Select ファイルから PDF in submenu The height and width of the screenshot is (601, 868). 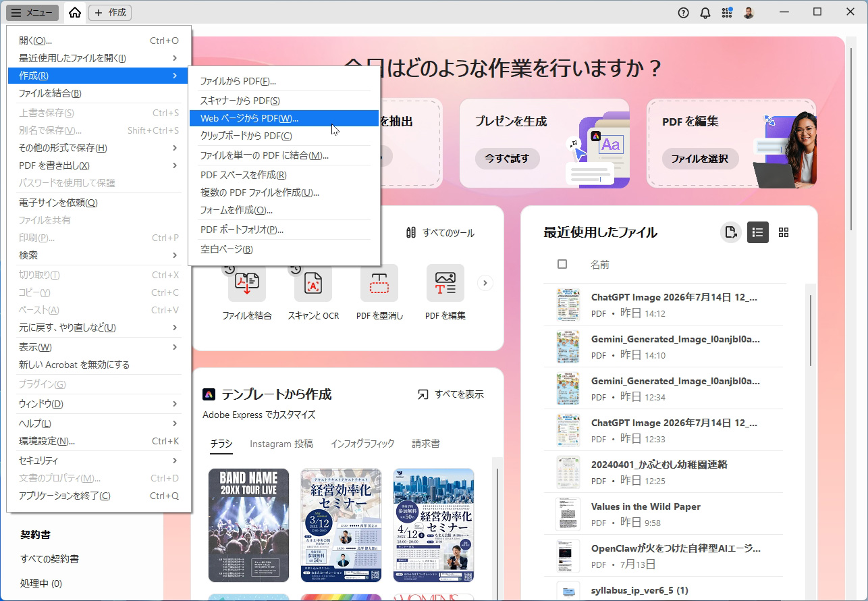[x=284, y=81]
